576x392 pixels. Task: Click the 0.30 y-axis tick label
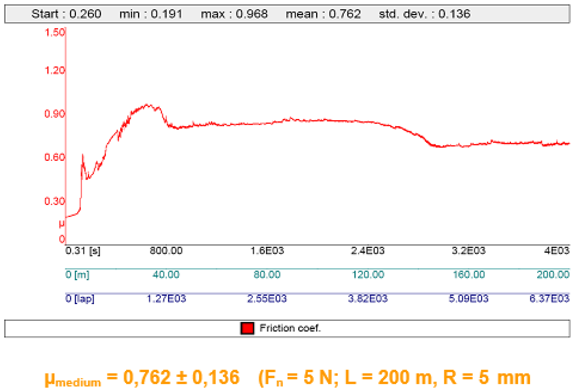click(x=55, y=201)
